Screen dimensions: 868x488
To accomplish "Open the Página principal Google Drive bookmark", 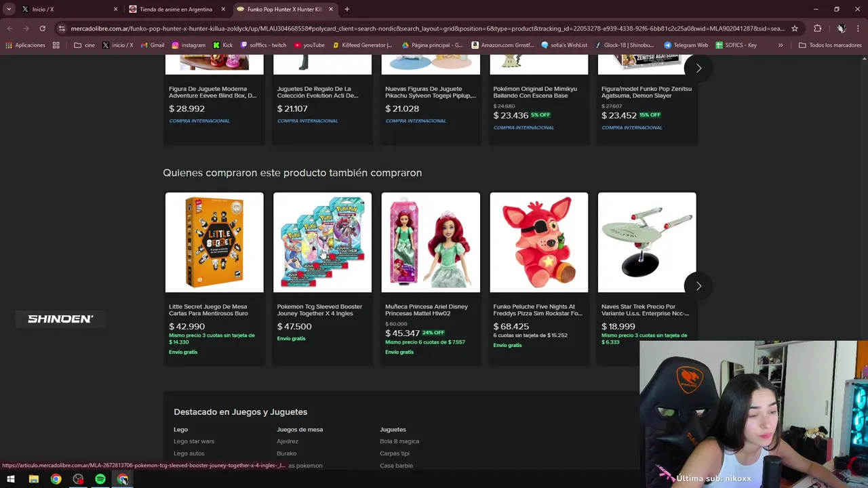I will pyautogui.click(x=433, y=45).
